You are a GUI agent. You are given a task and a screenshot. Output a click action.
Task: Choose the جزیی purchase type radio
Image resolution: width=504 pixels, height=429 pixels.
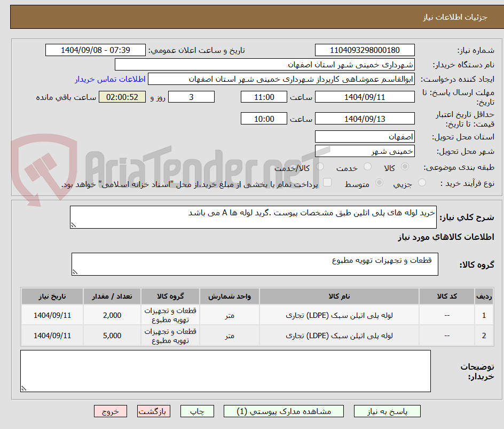pos(422,183)
